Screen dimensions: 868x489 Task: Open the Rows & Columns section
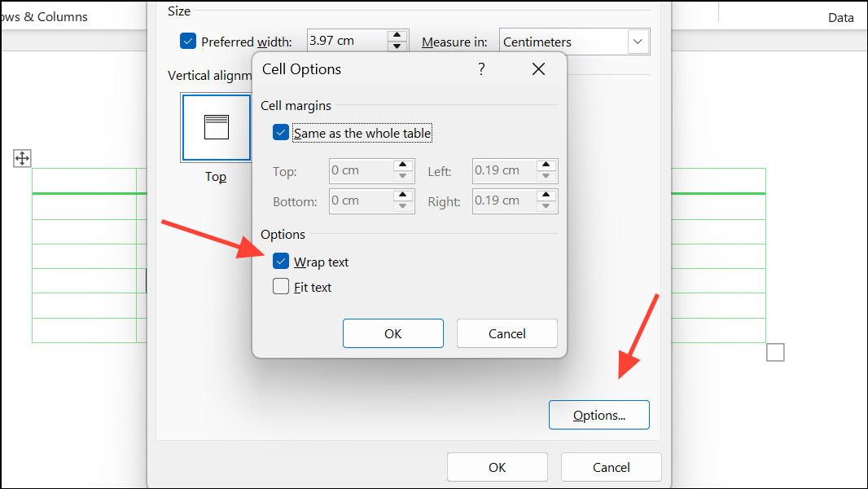point(44,16)
